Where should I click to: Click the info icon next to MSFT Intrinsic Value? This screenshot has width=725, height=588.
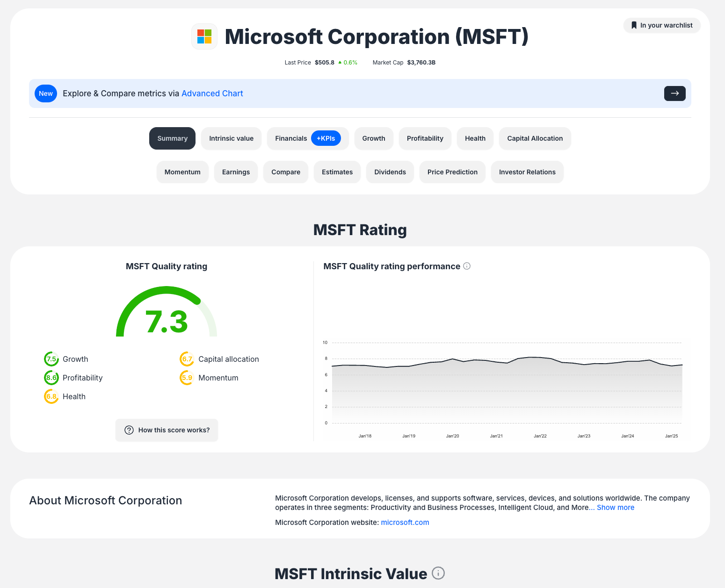pos(438,573)
